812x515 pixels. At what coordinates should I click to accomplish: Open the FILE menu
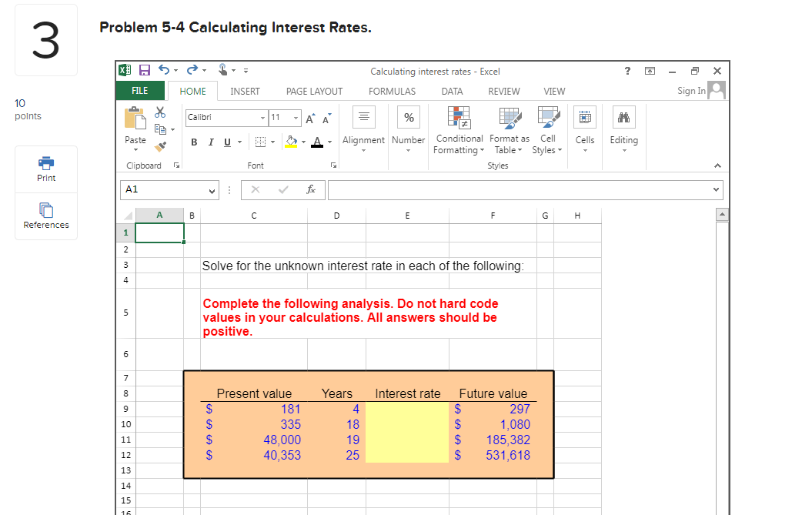point(139,90)
